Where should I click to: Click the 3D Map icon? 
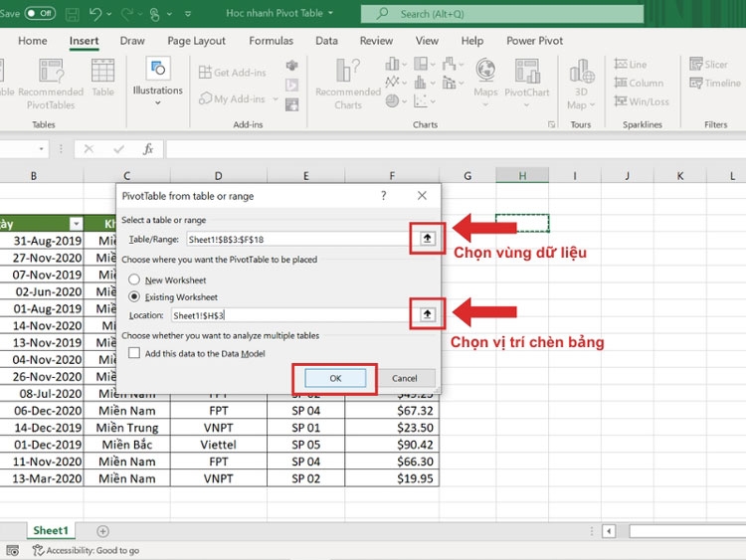click(581, 85)
